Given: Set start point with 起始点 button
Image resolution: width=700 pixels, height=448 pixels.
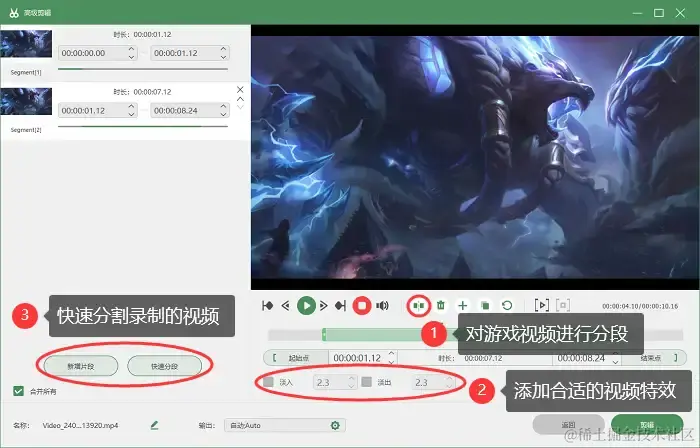Looking at the screenshot, I should tap(296, 358).
